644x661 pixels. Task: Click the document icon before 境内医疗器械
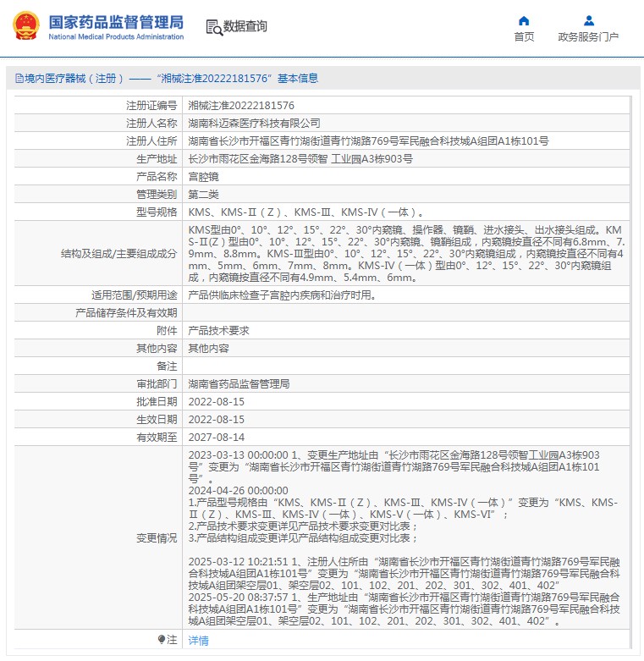click(x=19, y=79)
